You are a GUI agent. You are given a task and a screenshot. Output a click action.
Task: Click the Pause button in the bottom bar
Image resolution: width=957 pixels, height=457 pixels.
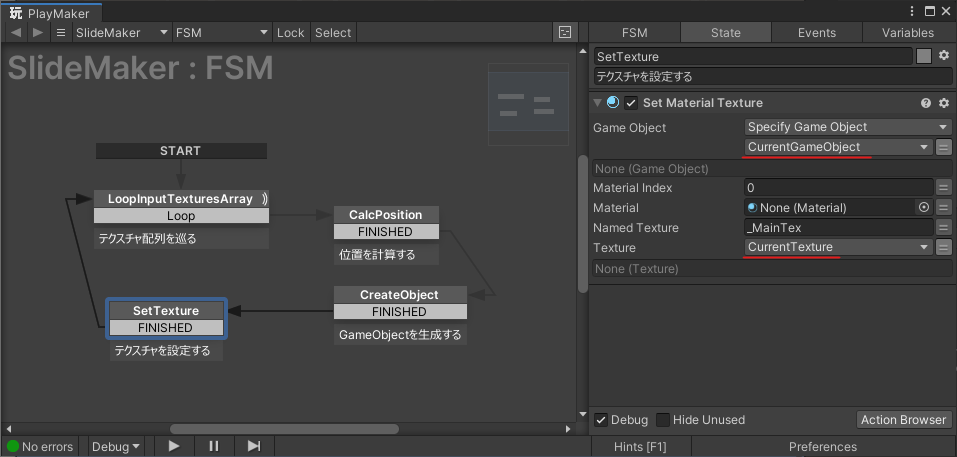(x=214, y=446)
